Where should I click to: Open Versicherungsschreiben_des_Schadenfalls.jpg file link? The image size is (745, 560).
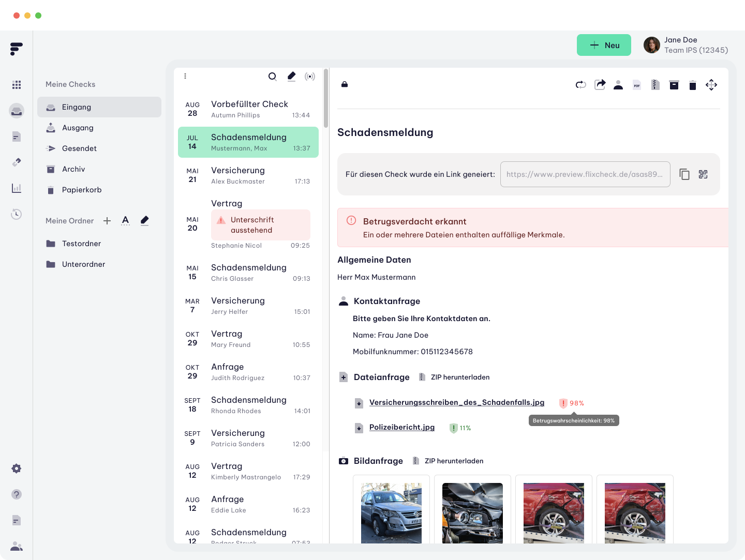coord(456,402)
